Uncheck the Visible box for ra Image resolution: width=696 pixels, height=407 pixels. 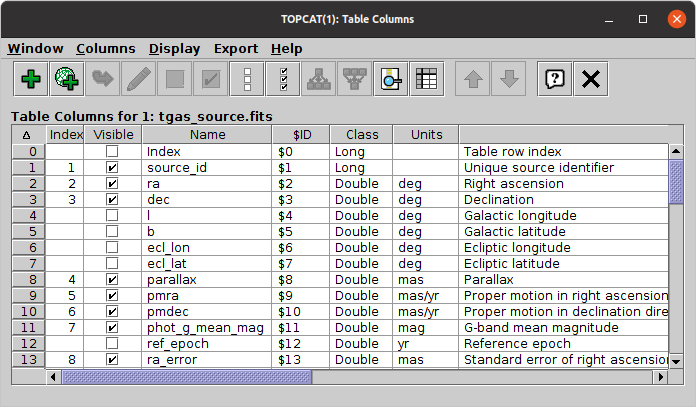(x=112, y=184)
